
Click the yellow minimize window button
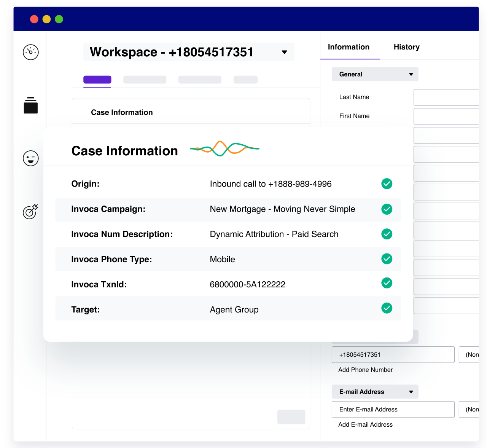[x=46, y=19]
